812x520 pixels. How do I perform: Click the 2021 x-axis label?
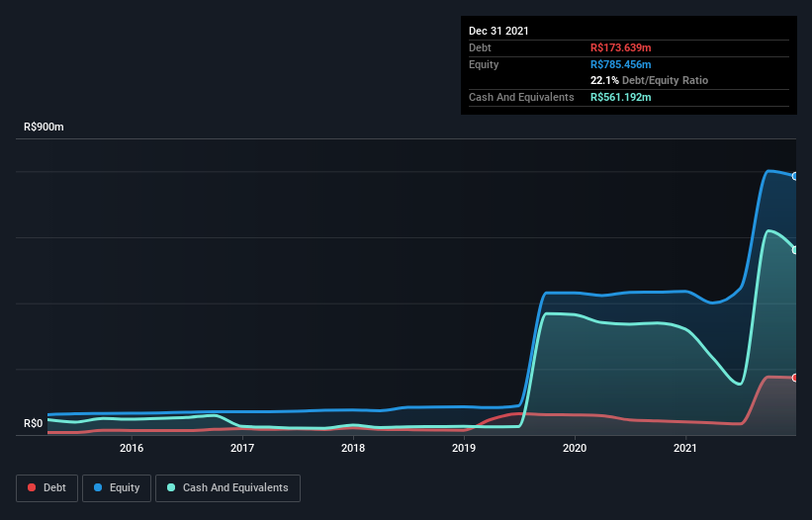685,448
